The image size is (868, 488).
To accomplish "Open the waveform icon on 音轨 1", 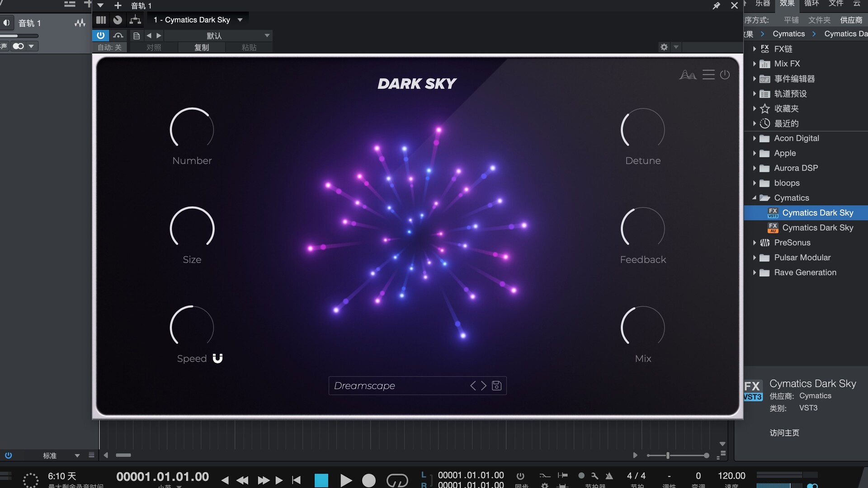I will [80, 23].
